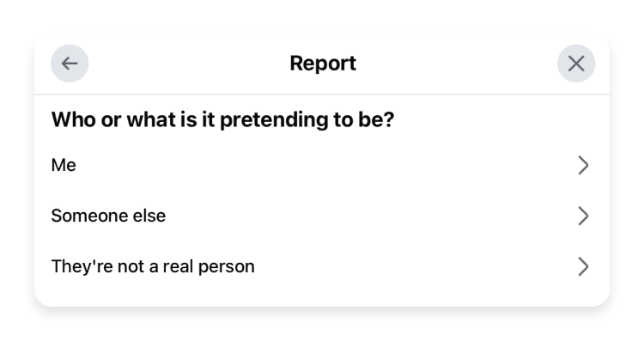Screen dimensions: 644x341
Task: Click the Who or what is it pretending heading
Action: click(x=222, y=120)
